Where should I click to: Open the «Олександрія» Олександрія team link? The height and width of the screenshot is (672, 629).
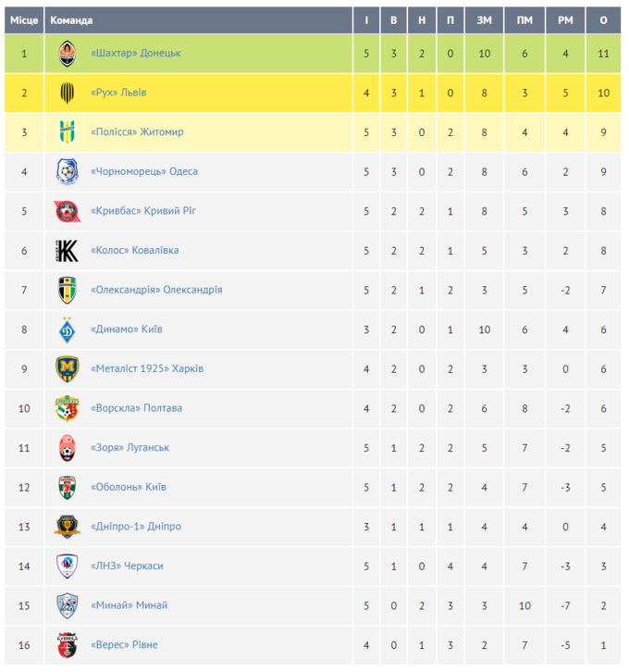click(156, 290)
